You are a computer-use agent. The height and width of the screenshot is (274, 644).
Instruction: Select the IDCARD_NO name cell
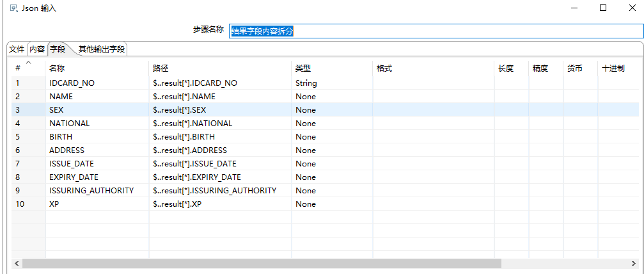(97, 83)
